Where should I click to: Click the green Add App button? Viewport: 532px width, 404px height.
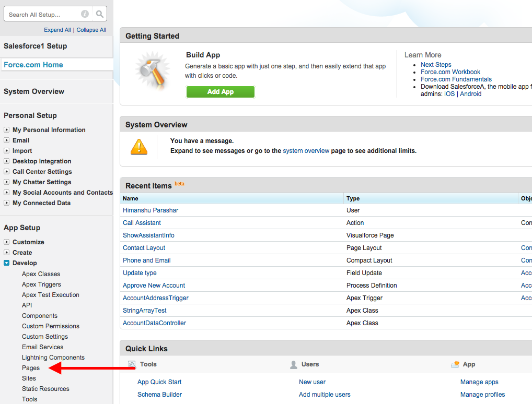(x=221, y=92)
